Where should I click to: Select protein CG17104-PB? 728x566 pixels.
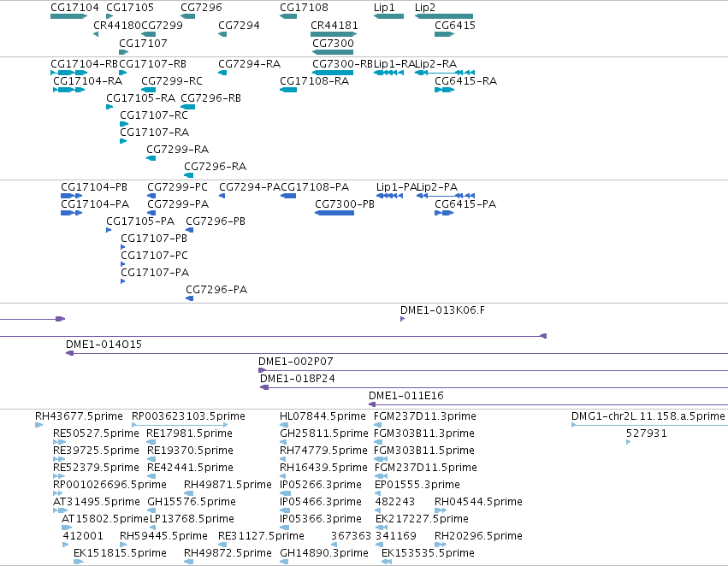[x=72, y=196]
